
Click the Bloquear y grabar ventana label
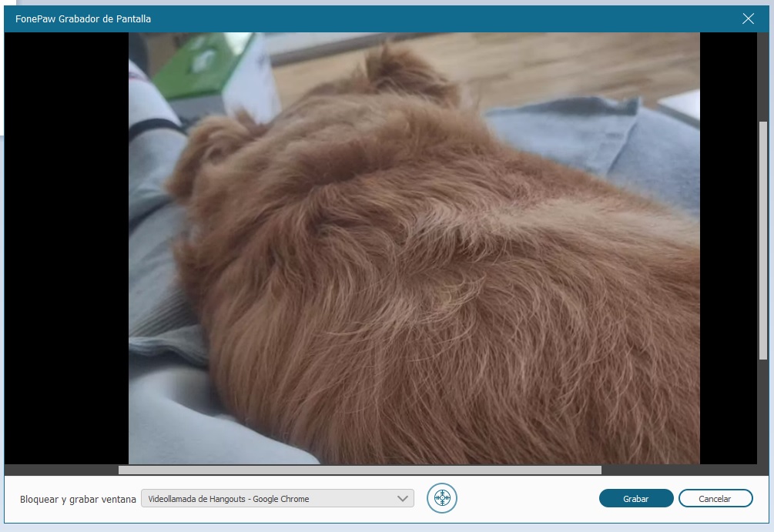[x=78, y=499]
